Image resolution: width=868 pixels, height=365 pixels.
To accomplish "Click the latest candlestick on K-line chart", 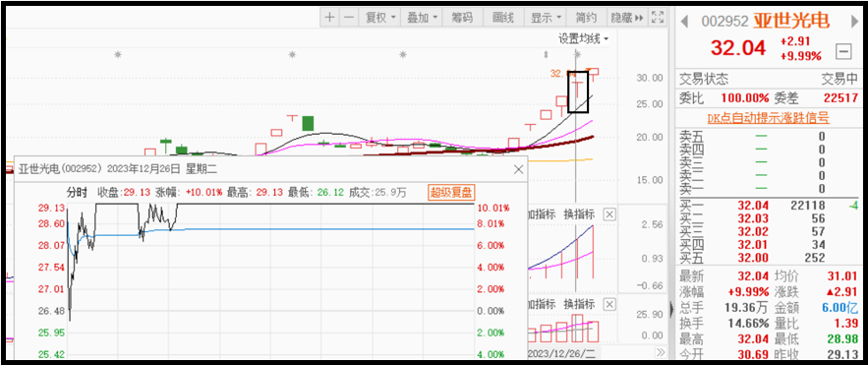I will 593,75.
